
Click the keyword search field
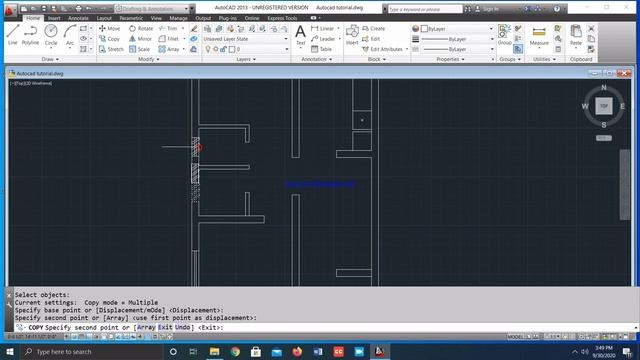(424, 9)
